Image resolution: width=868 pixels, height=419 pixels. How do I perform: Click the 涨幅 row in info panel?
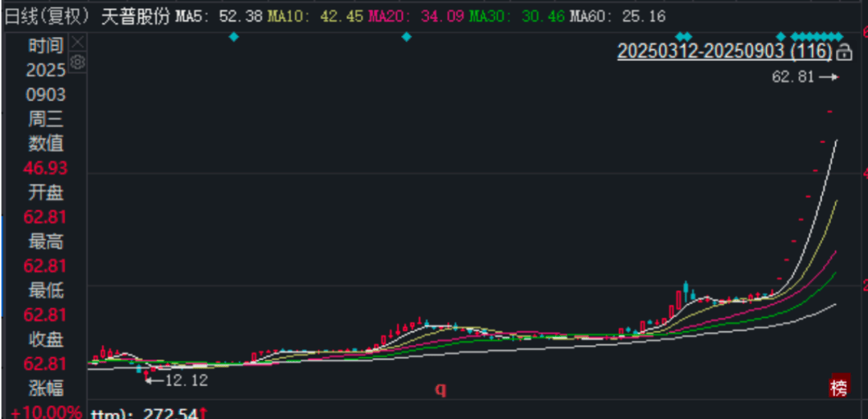point(46,388)
